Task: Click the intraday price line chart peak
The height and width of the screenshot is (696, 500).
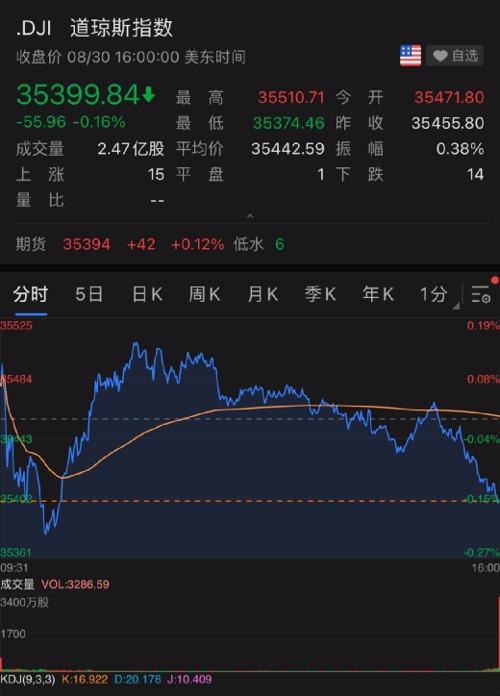Action: (x=135, y=344)
